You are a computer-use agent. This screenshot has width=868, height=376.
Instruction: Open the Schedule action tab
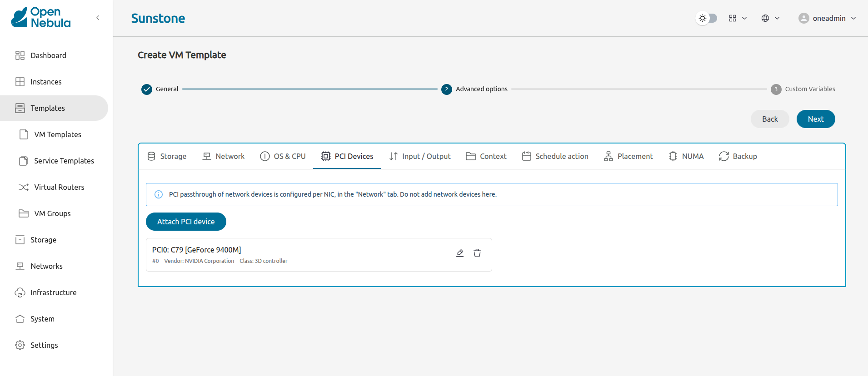point(555,156)
